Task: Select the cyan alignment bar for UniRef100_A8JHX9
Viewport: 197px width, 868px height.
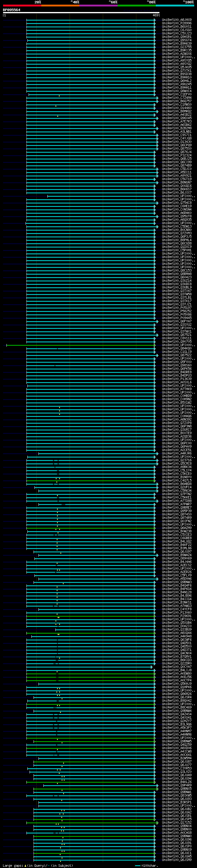Action: point(91,20)
